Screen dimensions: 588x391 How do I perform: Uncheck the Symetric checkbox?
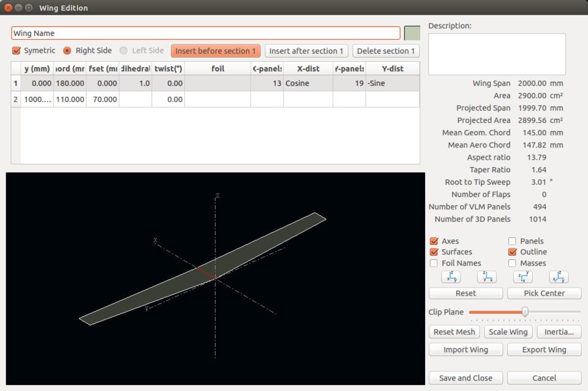click(17, 51)
